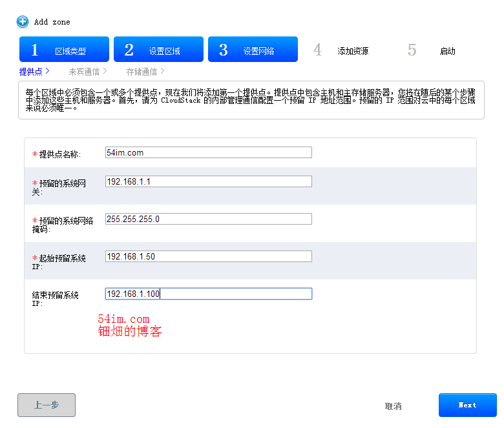
Task: Focus the 预留的系统网络掩码 field
Action: [x=209, y=219]
